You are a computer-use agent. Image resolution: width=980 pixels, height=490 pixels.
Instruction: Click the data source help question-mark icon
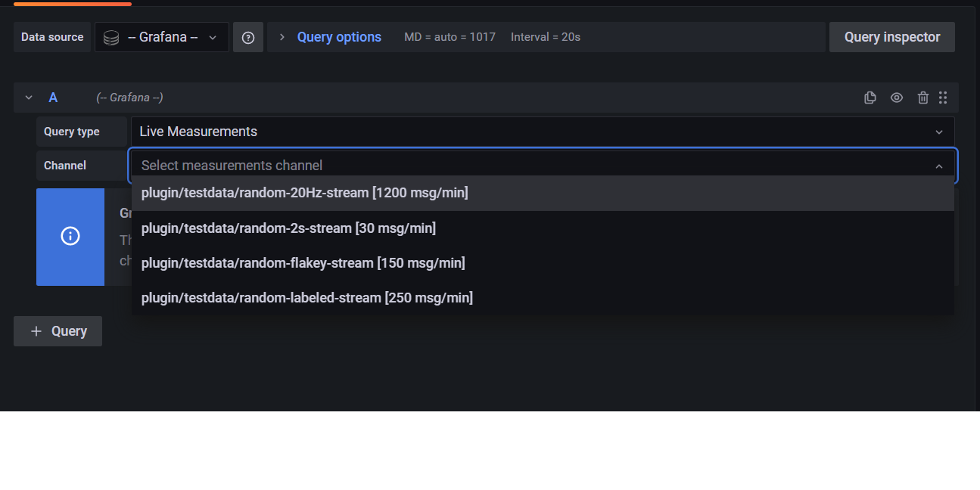click(x=248, y=37)
